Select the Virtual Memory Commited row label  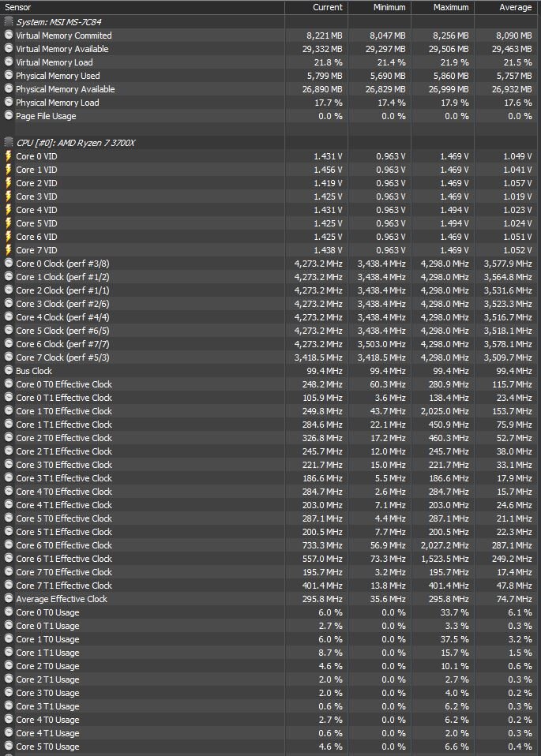pos(64,36)
